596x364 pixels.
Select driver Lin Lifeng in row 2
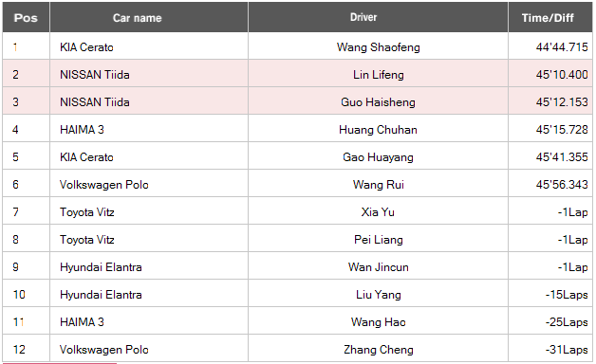pyautogui.click(x=379, y=74)
